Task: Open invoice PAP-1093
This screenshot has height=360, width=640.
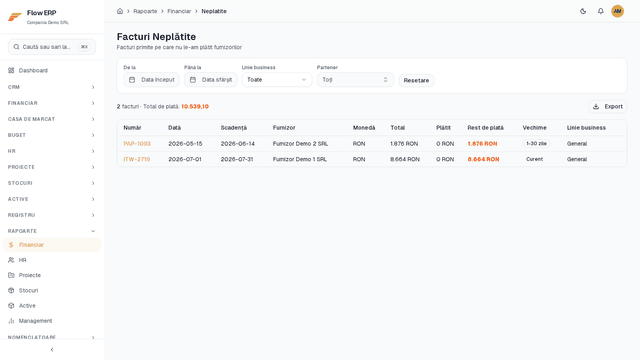Action: click(x=137, y=144)
